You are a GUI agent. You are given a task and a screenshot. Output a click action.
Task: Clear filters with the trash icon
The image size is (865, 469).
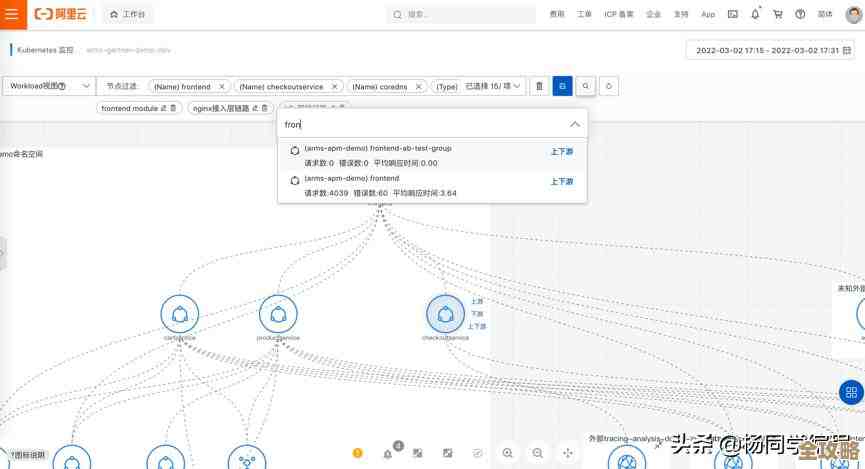click(x=540, y=86)
